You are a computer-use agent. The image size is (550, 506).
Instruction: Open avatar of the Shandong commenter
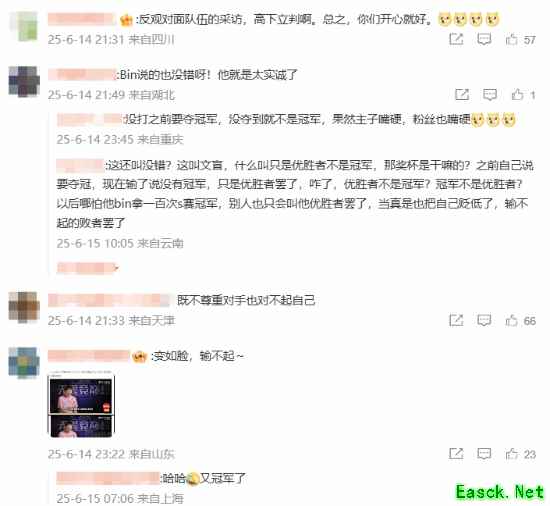pyautogui.click(x=23, y=363)
